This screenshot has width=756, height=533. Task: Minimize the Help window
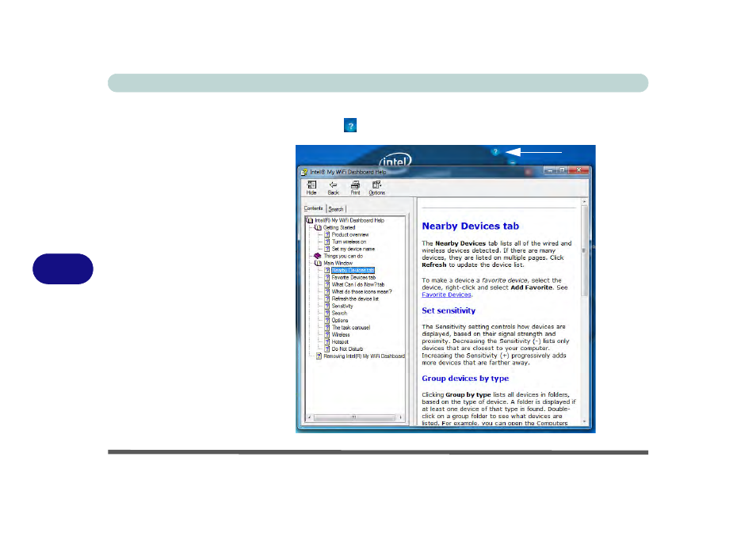pos(550,170)
